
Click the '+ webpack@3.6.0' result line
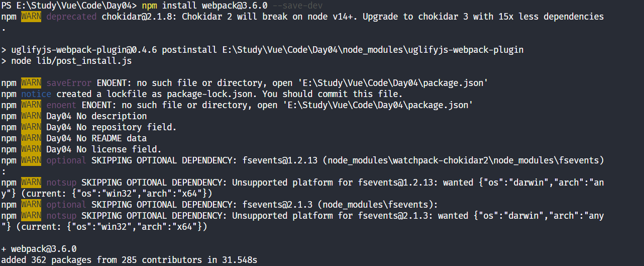[x=39, y=249]
